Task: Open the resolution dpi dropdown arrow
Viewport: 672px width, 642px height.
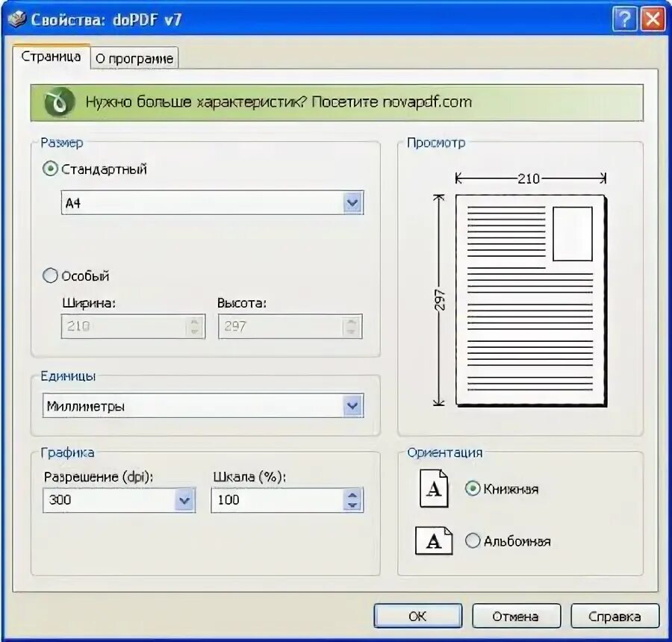Action: [x=184, y=499]
